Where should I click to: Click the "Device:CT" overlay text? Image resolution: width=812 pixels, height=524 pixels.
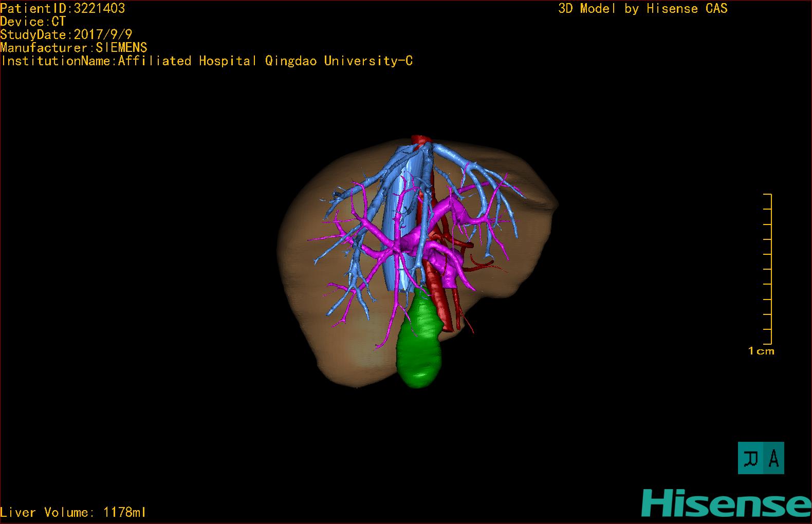coord(33,22)
